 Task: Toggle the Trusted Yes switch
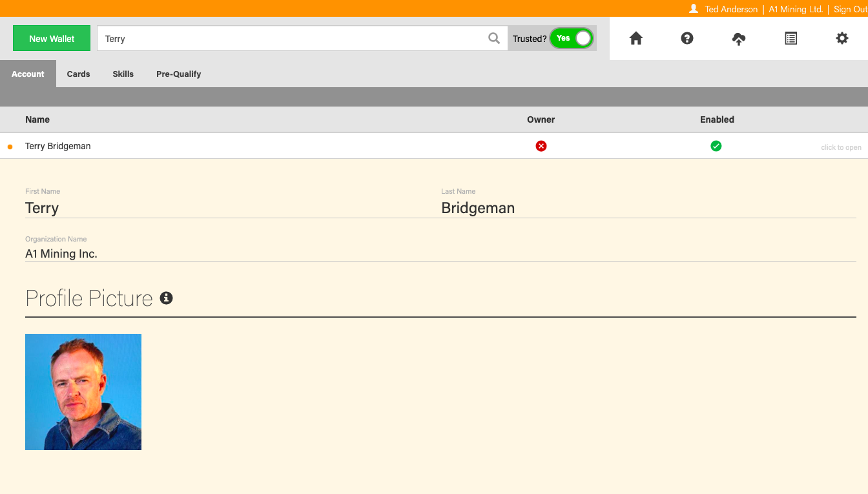point(572,39)
